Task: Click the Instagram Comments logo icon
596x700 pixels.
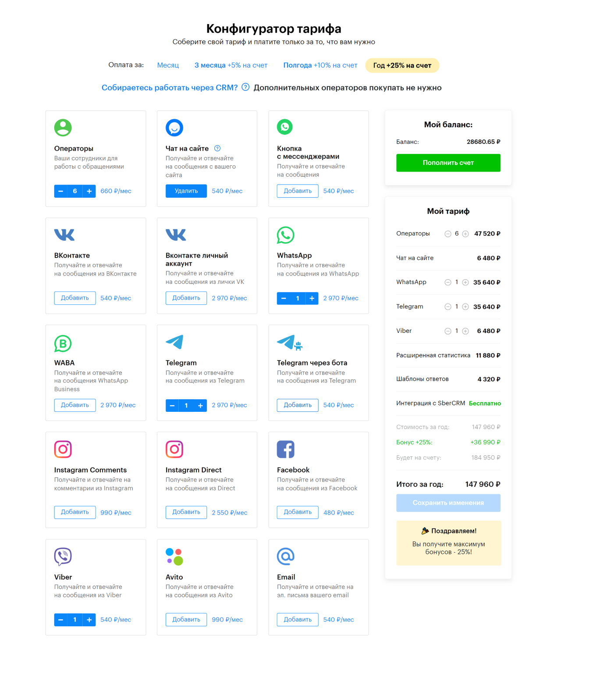Action: (63, 449)
